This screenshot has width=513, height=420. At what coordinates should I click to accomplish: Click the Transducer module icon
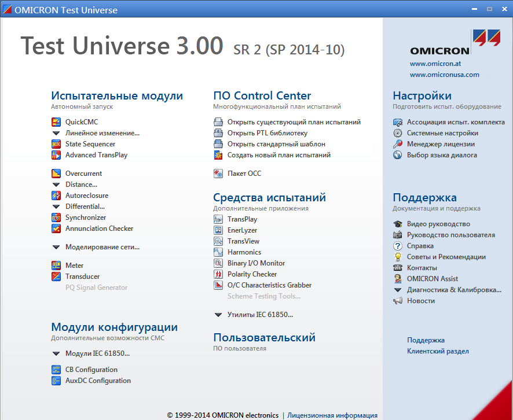click(56, 277)
